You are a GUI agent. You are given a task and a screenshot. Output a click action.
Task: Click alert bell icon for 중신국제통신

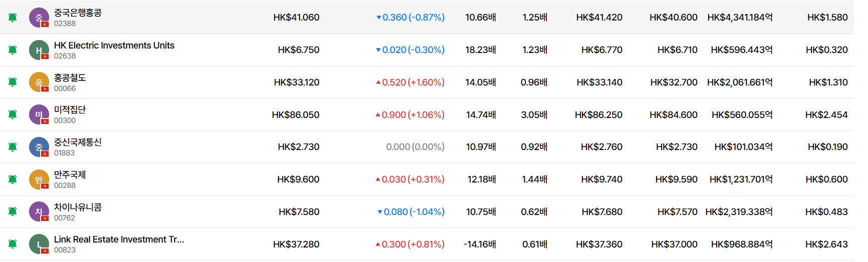[13, 147]
